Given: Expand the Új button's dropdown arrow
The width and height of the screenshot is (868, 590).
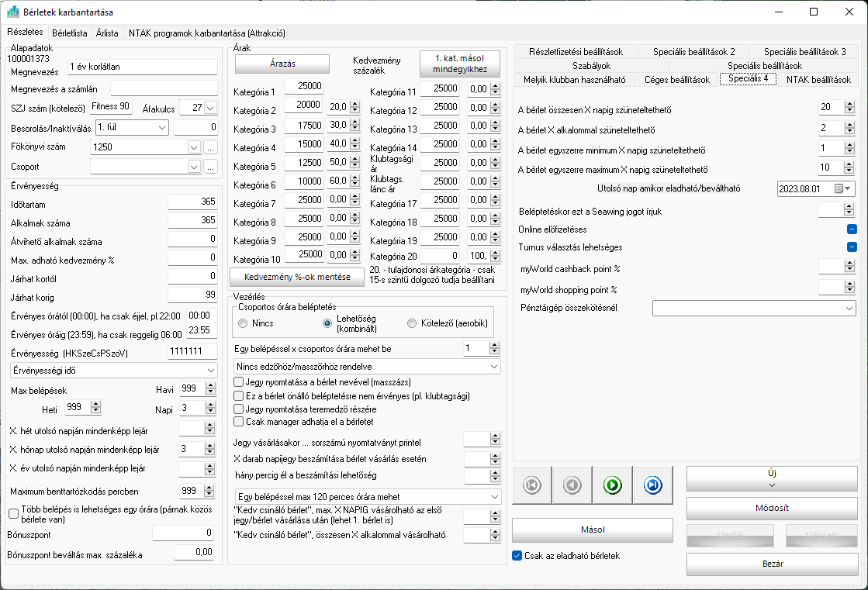Looking at the screenshot, I should (772, 485).
